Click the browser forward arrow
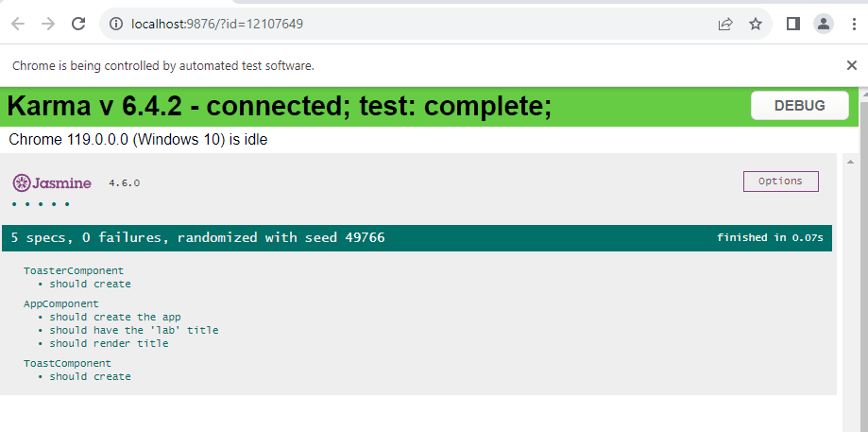This screenshot has width=868, height=432. point(47,24)
